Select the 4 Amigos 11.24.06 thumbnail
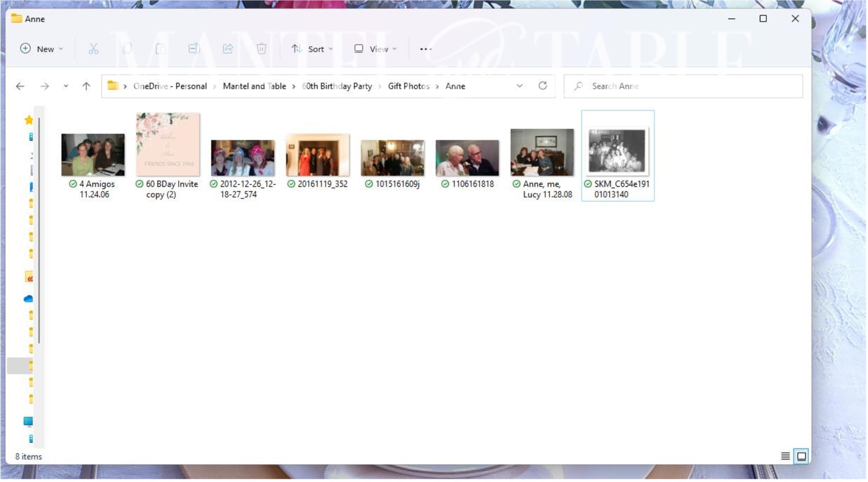 coord(93,155)
